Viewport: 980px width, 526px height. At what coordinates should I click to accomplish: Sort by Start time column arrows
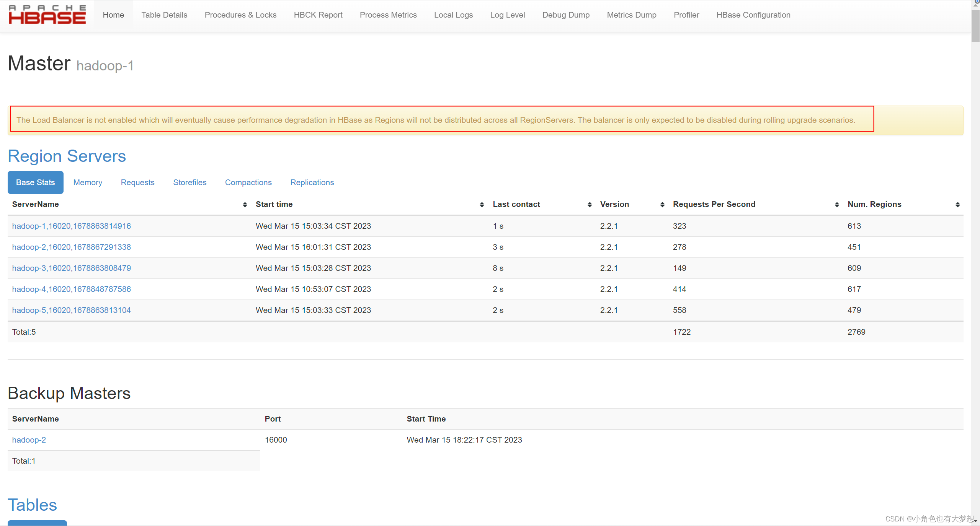(482, 205)
